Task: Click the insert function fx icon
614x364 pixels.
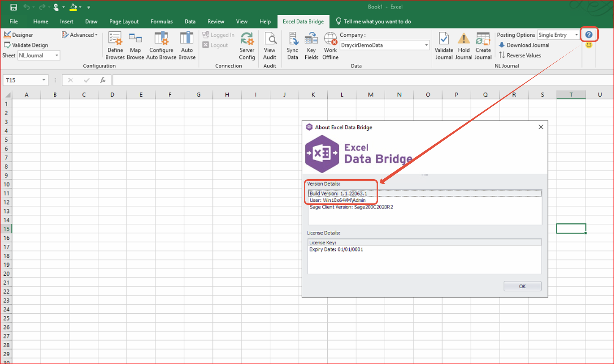Action: pyautogui.click(x=102, y=80)
